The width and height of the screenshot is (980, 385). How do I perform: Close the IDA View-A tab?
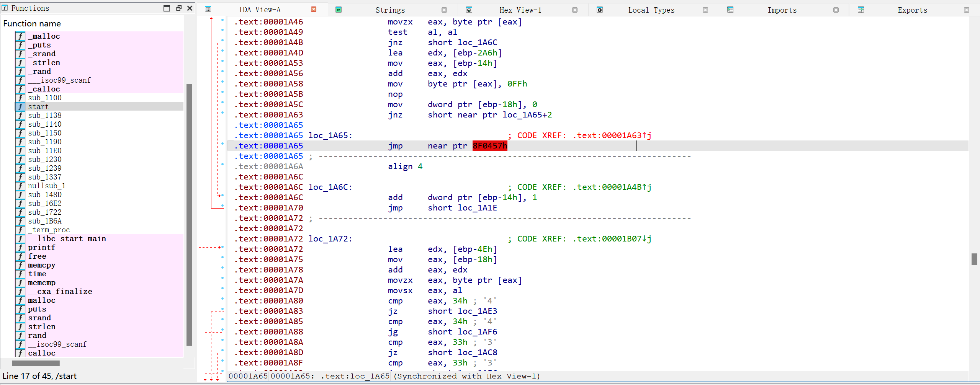tap(314, 10)
